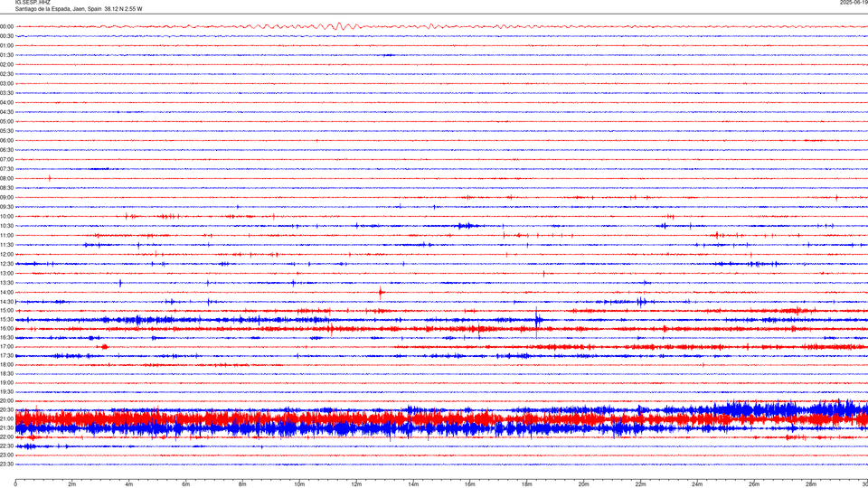Viewport: 868px width, 488px height.
Task: Click the 11:30 time label
Action: [6, 245]
